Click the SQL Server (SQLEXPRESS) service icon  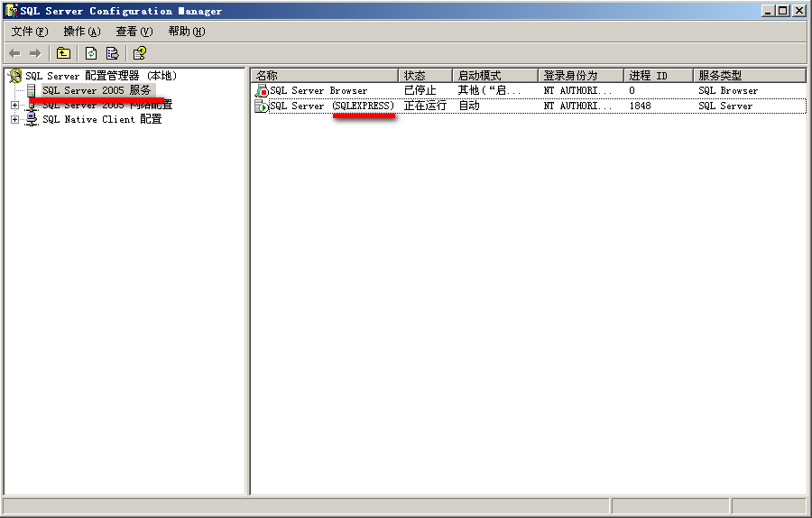262,106
